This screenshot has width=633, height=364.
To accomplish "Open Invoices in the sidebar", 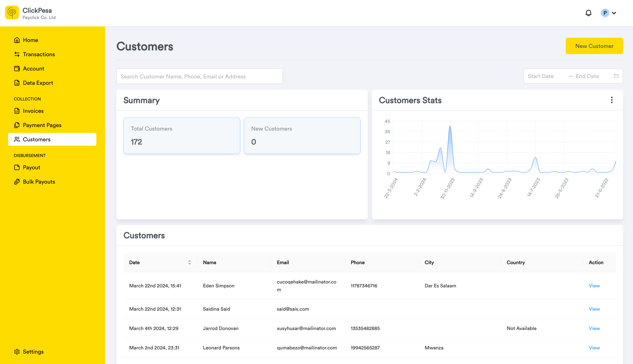I will coord(52,111).
